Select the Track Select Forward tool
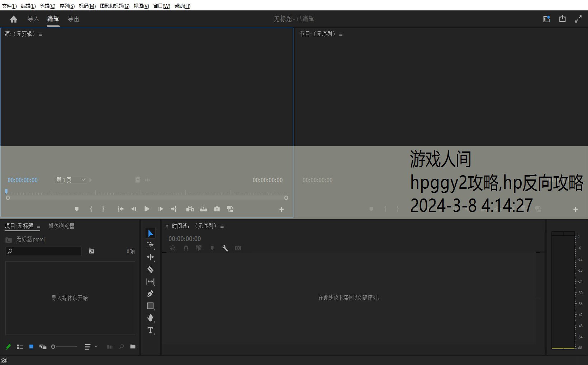The image size is (588, 365). 150,245
